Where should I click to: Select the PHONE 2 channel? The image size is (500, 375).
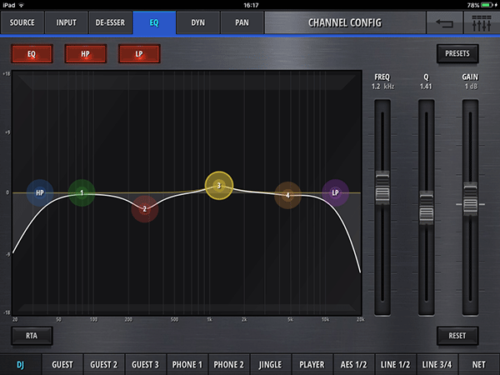pyautogui.click(x=229, y=365)
